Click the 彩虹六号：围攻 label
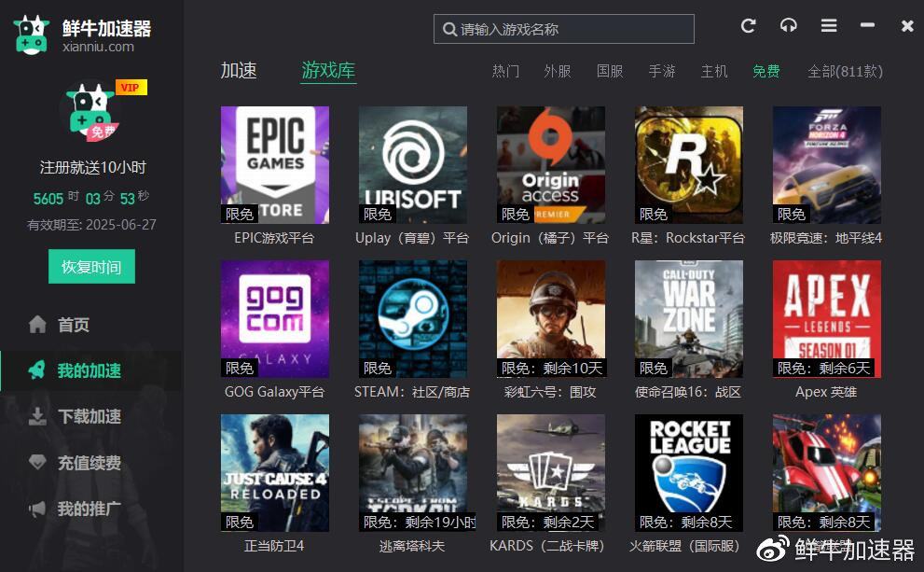Image resolution: width=924 pixels, height=572 pixels. [550, 392]
